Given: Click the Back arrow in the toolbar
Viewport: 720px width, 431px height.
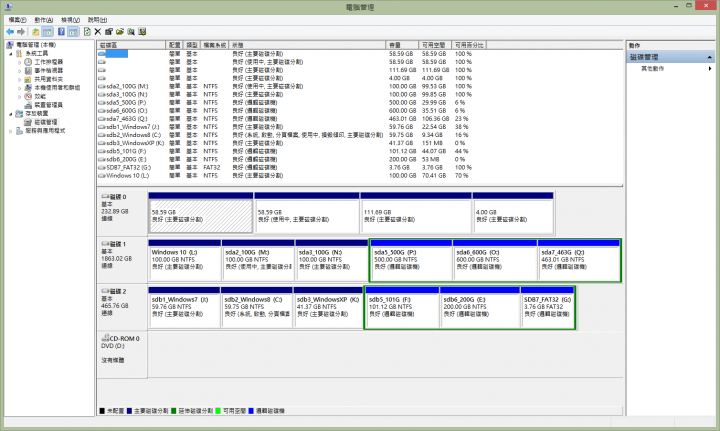Looking at the screenshot, I should coord(8,32).
